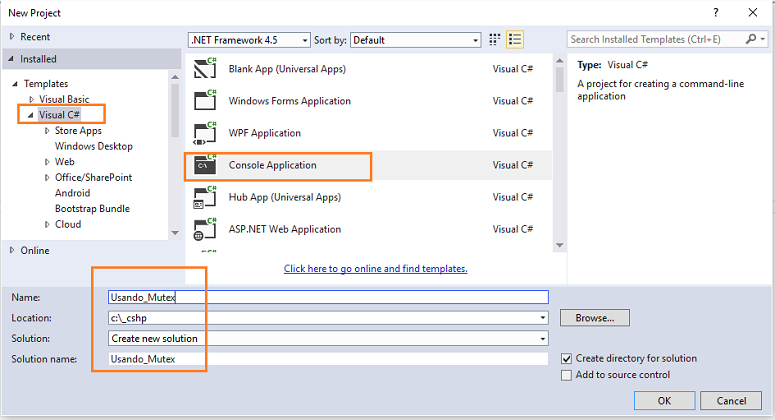Viewport: 775px width, 420px height.
Task: Click the tree pane scroll down arrow
Action: click(175, 232)
